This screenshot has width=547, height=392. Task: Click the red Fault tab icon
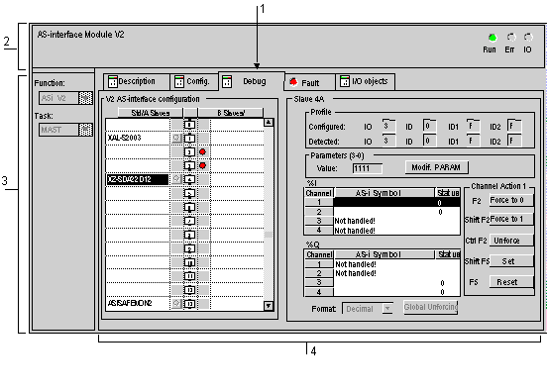(x=293, y=82)
